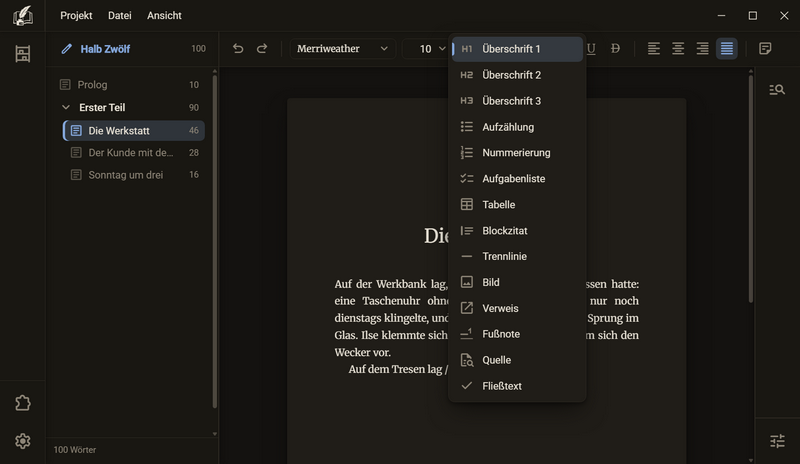Insert a Quelle citation

[517, 360]
